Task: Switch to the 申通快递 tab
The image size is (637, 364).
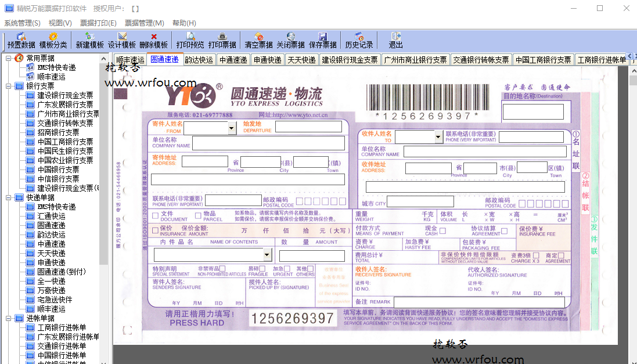Action: click(267, 60)
